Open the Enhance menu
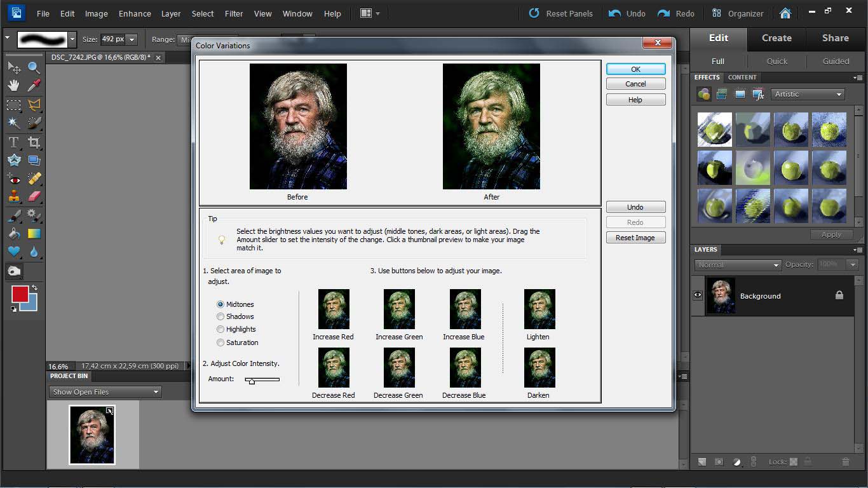 tap(135, 13)
